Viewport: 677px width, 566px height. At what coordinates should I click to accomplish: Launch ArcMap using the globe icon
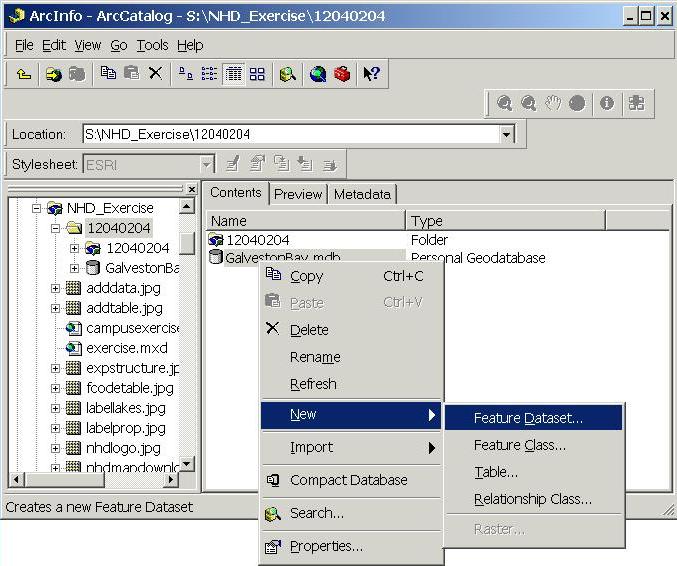(x=318, y=74)
